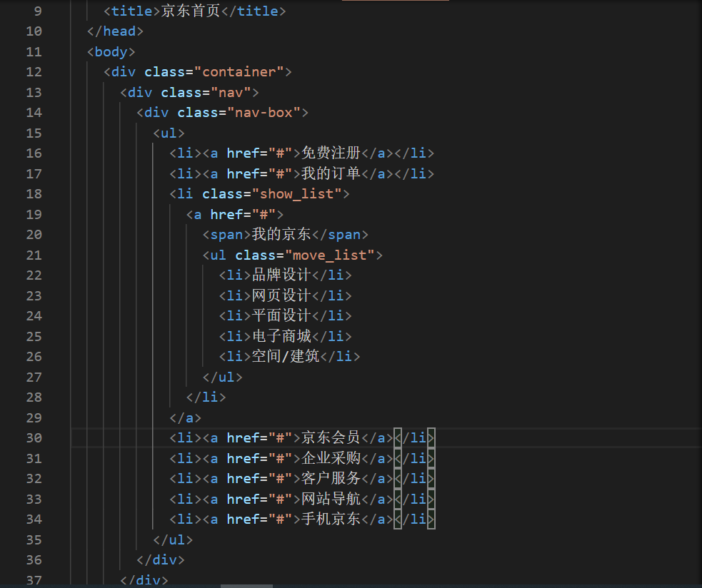702x588 pixels.
Task: Click the list item text 电子商城
Action: coord(281,337)
